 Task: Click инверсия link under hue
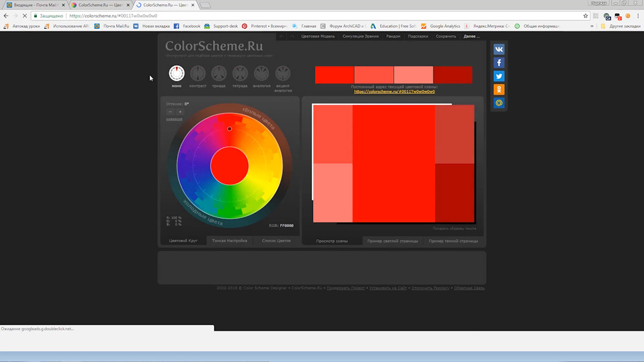[x=174, y=119]
